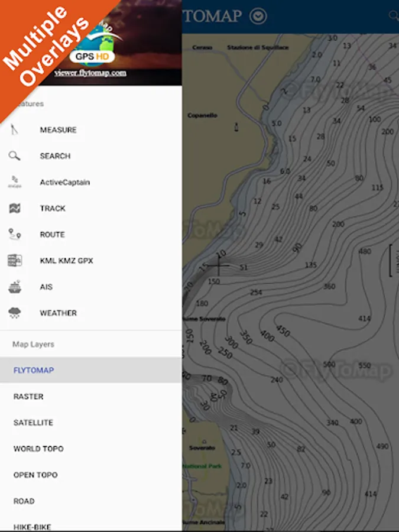399x532 pixels.
Task: Open ActiveCaptain menu entry
Action: coord(91,182)
